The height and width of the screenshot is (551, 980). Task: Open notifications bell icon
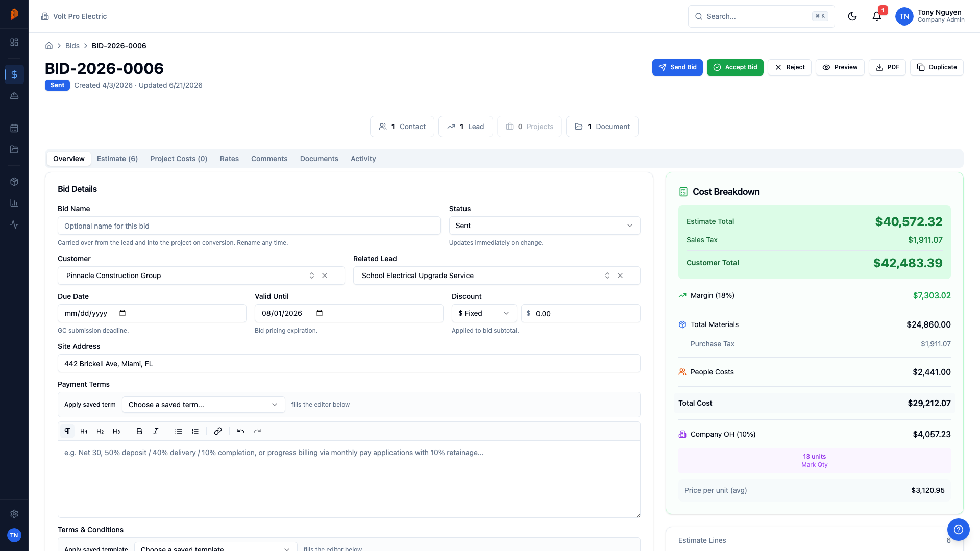877,16
